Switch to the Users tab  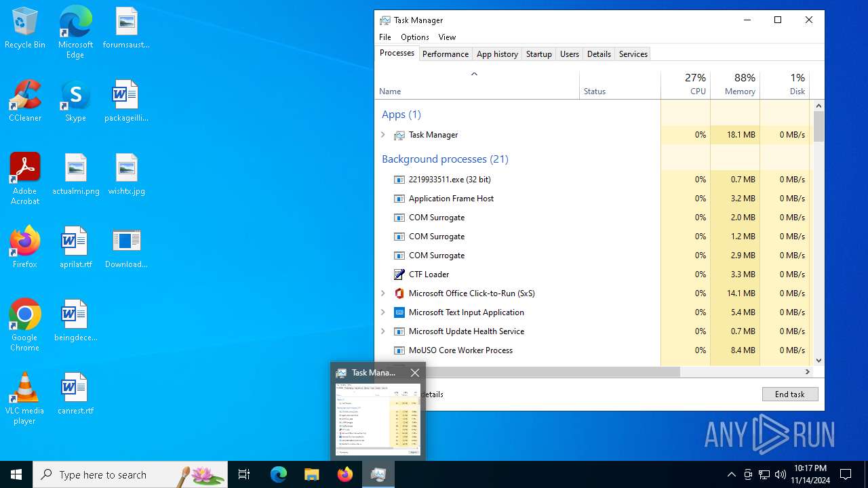coord(569,54)
